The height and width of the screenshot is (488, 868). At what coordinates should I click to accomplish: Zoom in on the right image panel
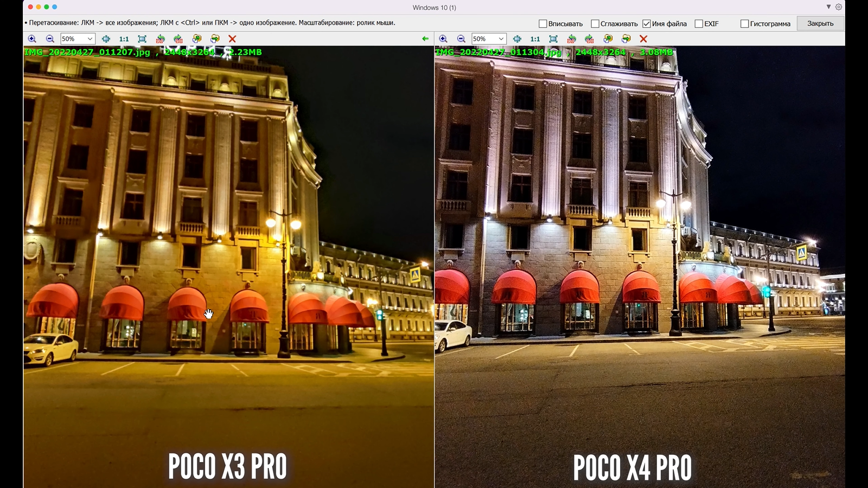tap(443, 39)
